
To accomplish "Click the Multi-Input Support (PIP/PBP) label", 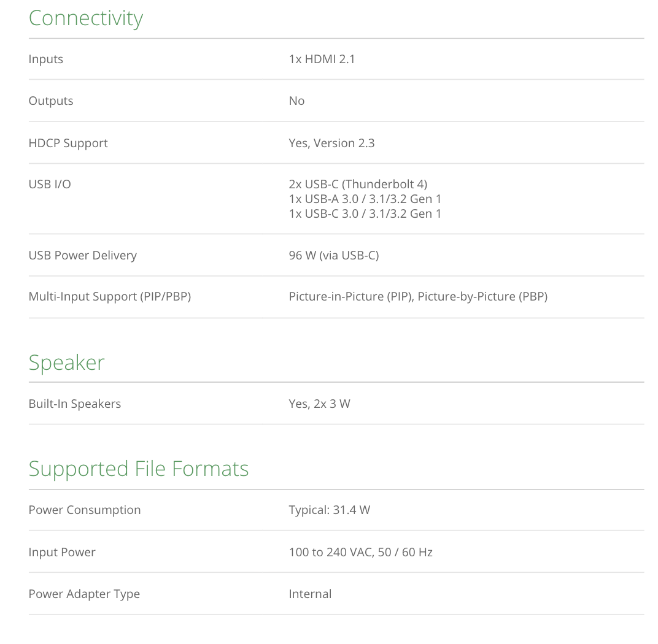I will 110,297.
